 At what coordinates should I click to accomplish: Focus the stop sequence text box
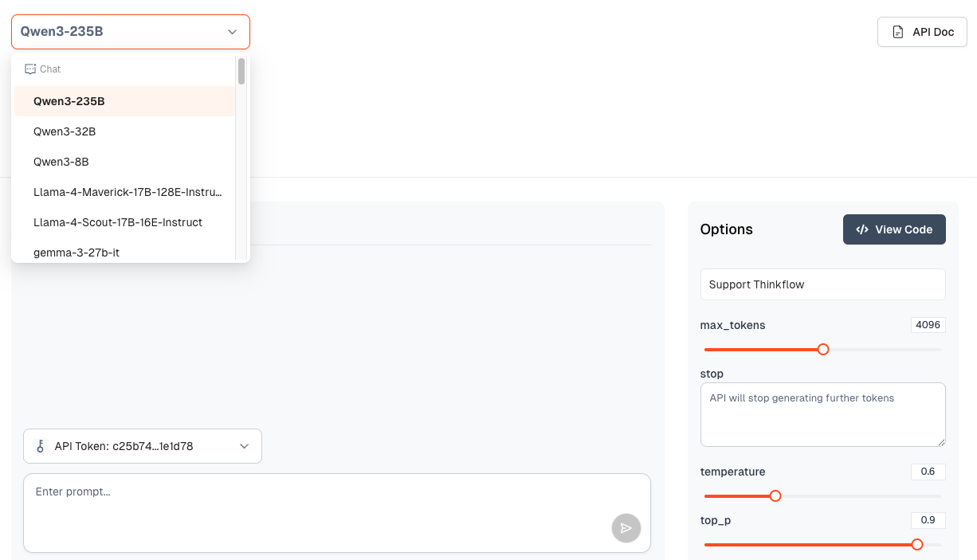pos(822,414)
